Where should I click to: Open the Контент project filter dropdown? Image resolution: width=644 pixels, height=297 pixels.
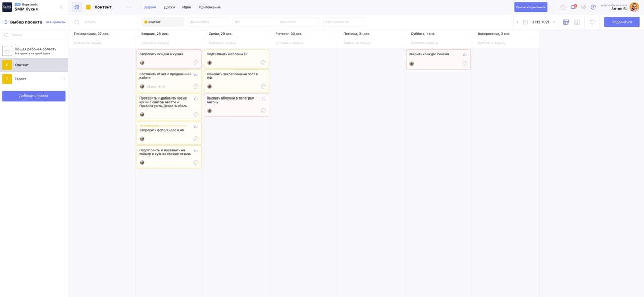tap(163, 22)
